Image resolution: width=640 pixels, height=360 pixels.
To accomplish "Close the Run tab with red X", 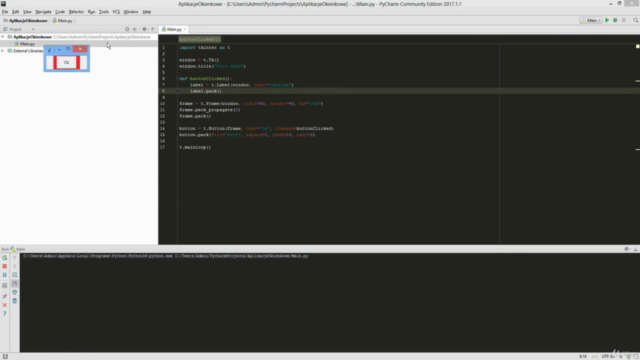I will pos(4,305).
